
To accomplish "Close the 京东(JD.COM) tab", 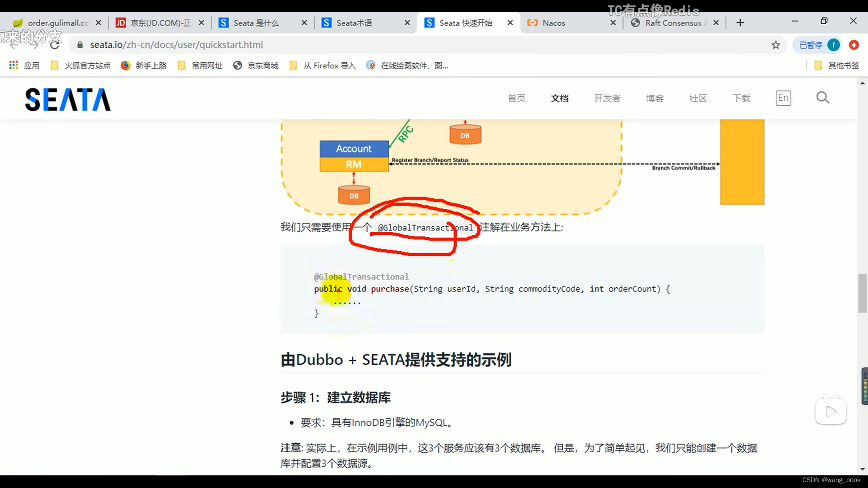I will 202,23.
